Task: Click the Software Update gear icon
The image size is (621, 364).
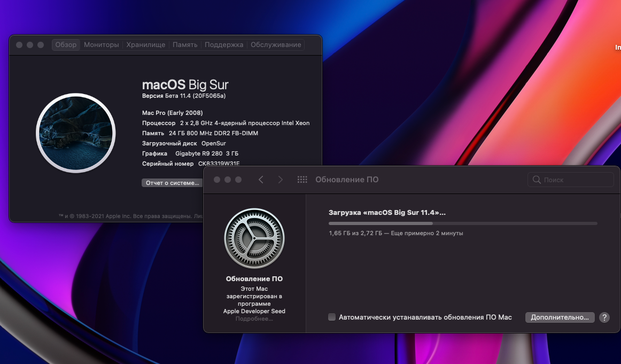Action: pyautogui.click(x=254, y=238)
